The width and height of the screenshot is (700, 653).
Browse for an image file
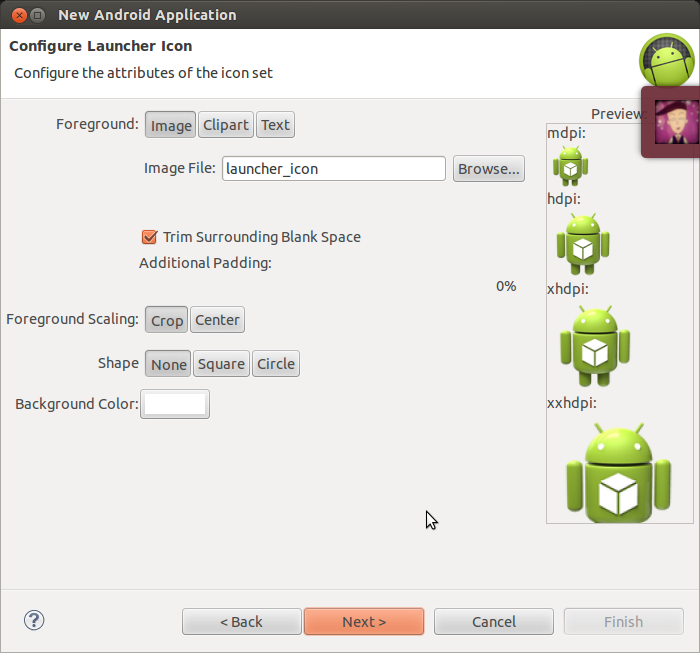coord(489,169)
